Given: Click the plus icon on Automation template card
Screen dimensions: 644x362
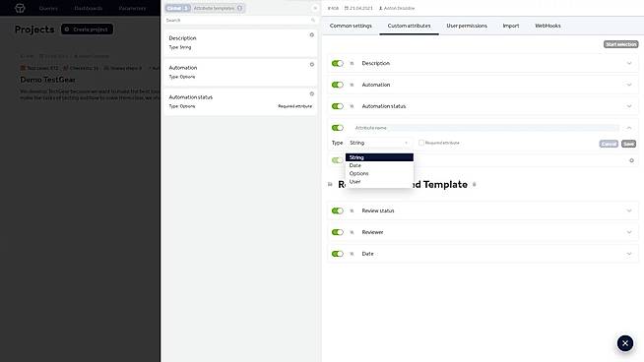Looking at the screenshot, I should click(x=312, y=65).
